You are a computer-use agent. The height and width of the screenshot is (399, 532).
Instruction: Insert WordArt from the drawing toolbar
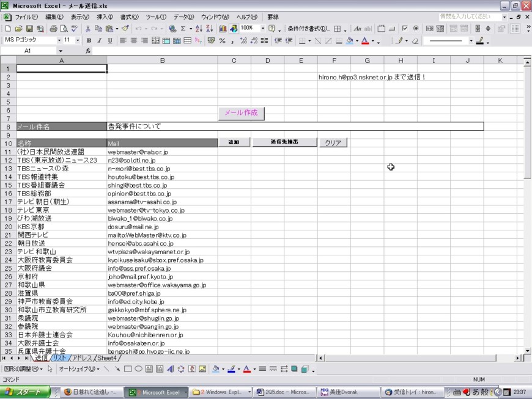(x=171, y=369)
